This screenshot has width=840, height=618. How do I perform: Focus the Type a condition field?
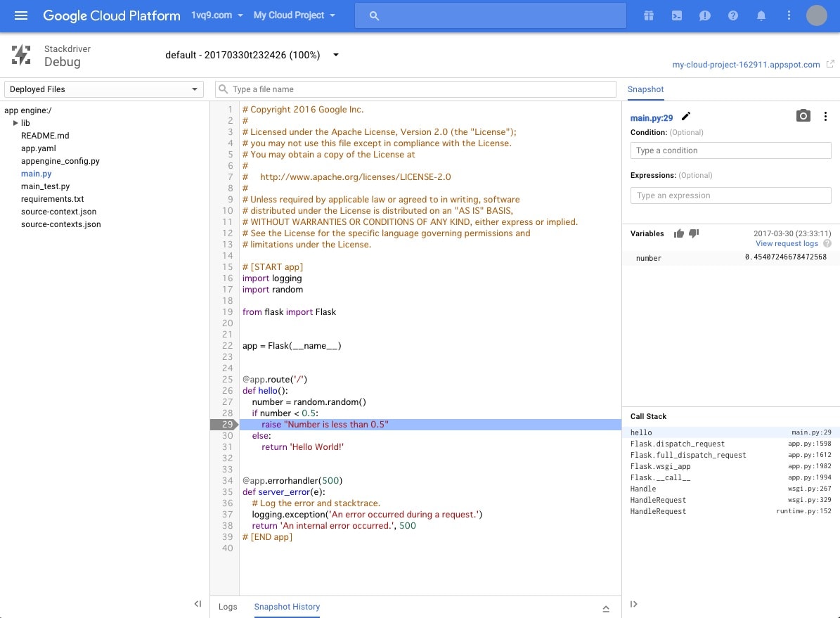[730, 150]
